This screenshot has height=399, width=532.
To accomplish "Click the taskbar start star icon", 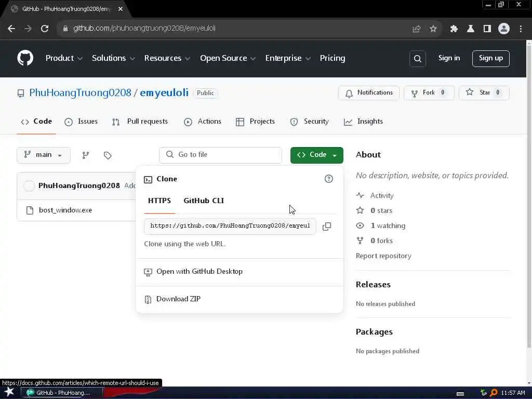I will [9, 392].
